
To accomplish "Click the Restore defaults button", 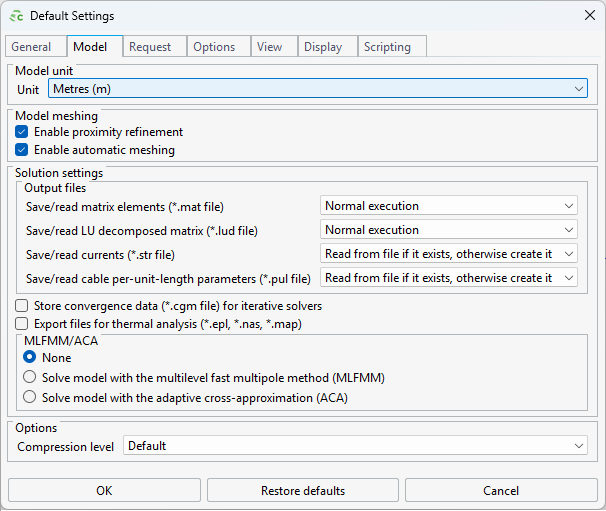I will coord(303,491).
